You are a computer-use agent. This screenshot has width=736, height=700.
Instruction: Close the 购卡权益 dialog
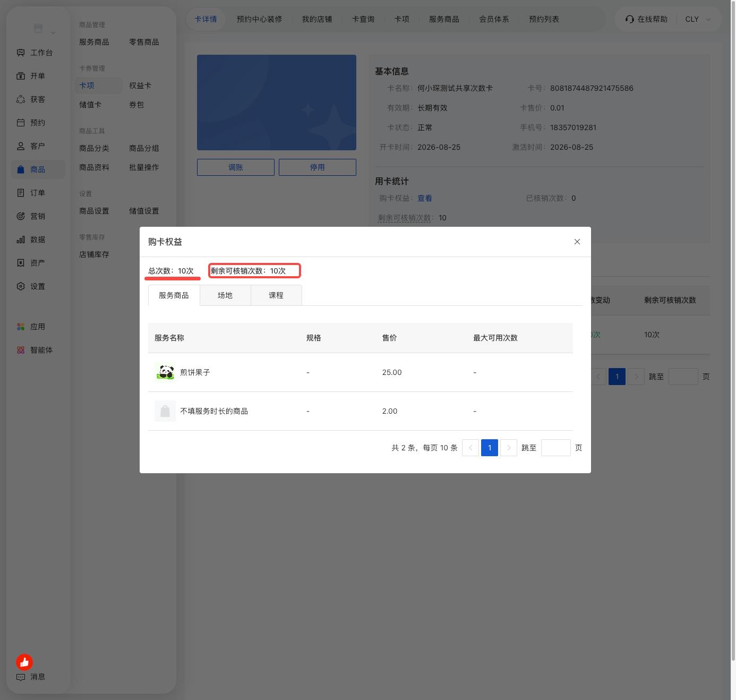pyautogui.click(x=577, y=242)
